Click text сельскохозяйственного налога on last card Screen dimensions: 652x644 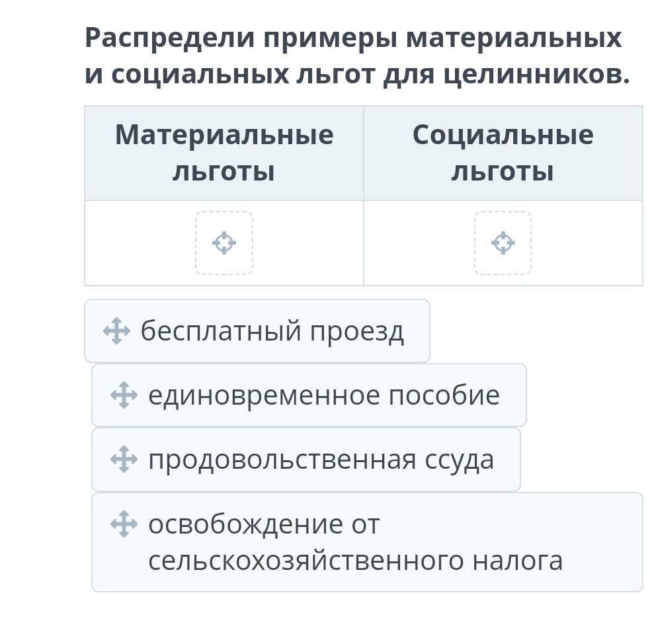click(355, 561)
